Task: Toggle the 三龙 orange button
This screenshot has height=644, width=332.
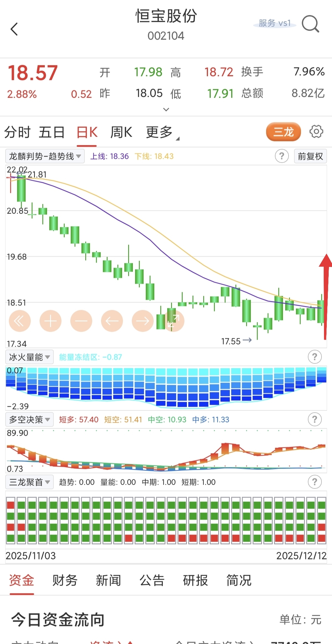Action: click(x=283, y=132)
